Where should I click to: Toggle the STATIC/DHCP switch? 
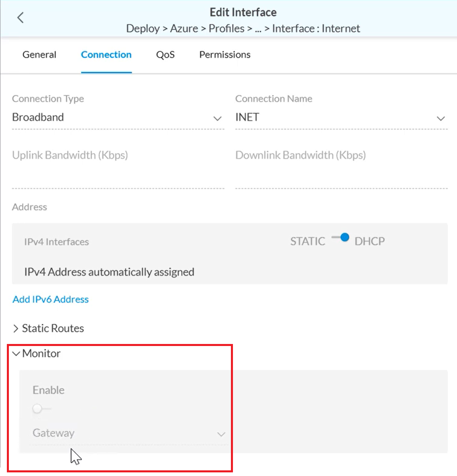[340, 238]
